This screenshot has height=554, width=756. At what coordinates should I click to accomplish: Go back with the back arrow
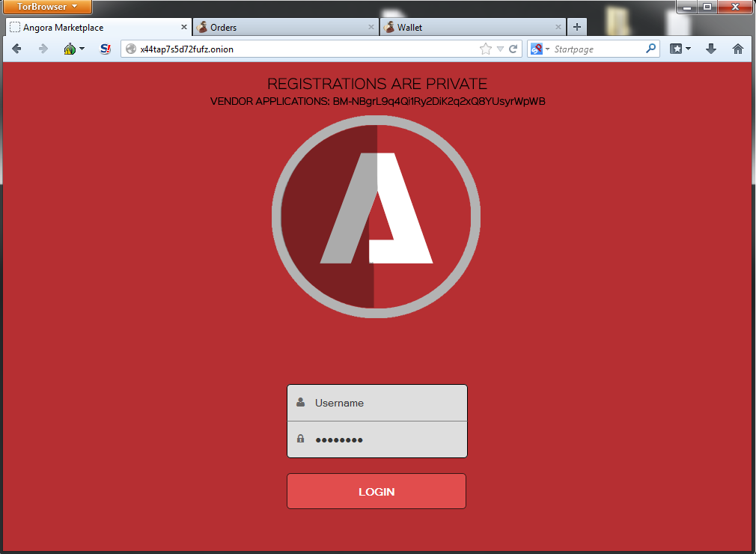click(x=16, y=49)
